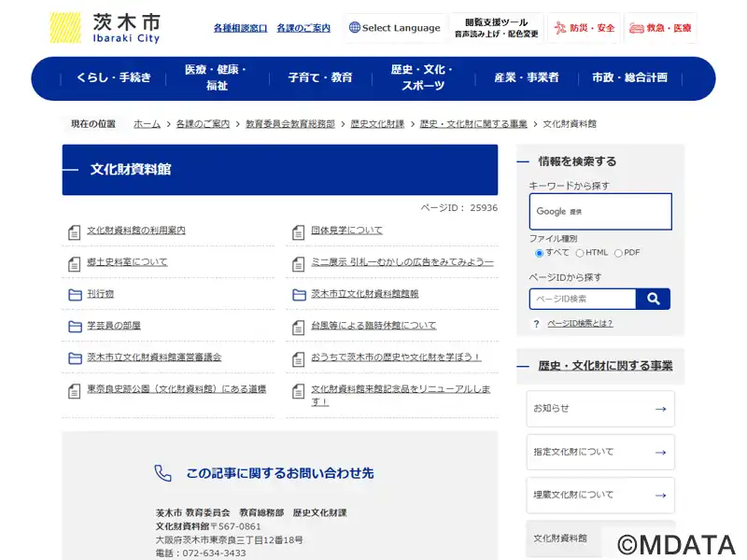Expand the くらし・手続き navigation menu
Image resolution: width=747 pixels, height=560 pixels.
click(114, 77)
